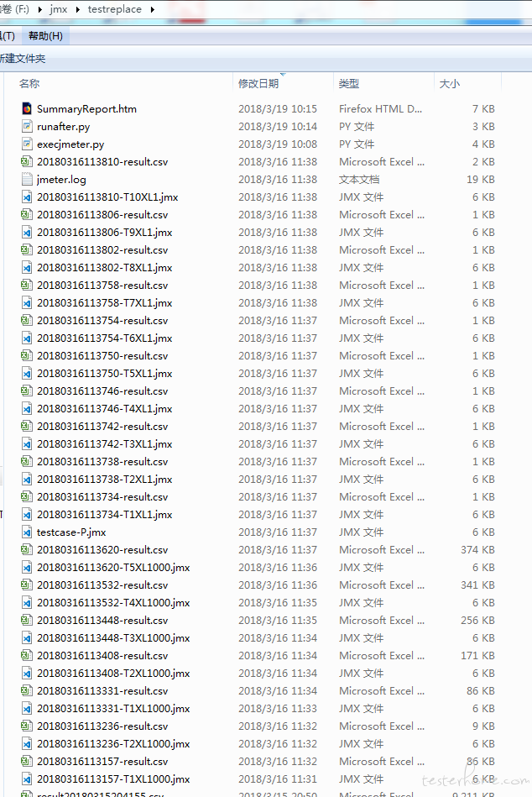Open the dropdown arrow after (F:) in path
This screenshot has width=532, height=797.
pos(40,10)
